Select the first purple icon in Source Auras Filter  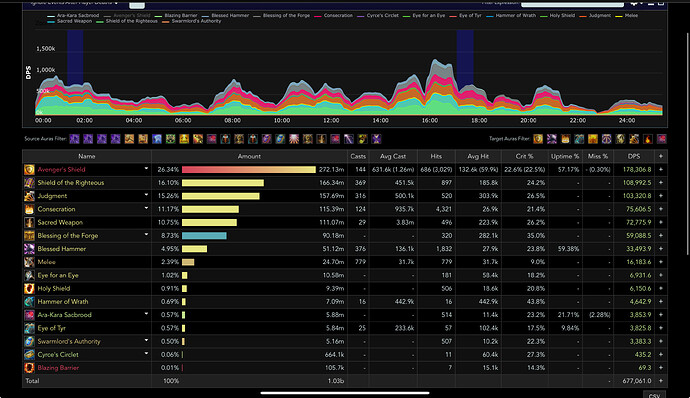click(74, 139)
